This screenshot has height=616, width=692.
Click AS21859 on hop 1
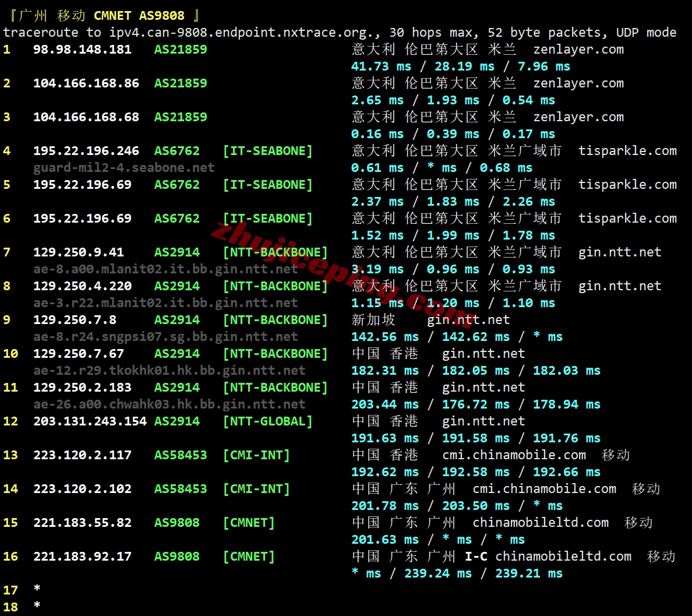pyautogui.click(x=181, y=50)
